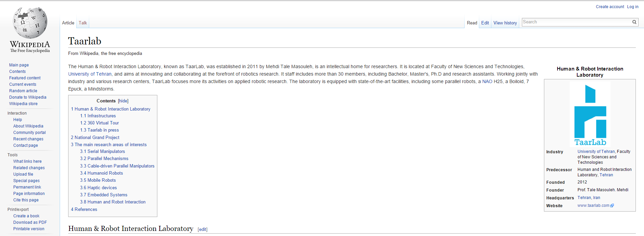Click the TaarLab logo image in infobox
This screenshot has width=644, height=236.
pyautogui.click(x=590, y=114)
